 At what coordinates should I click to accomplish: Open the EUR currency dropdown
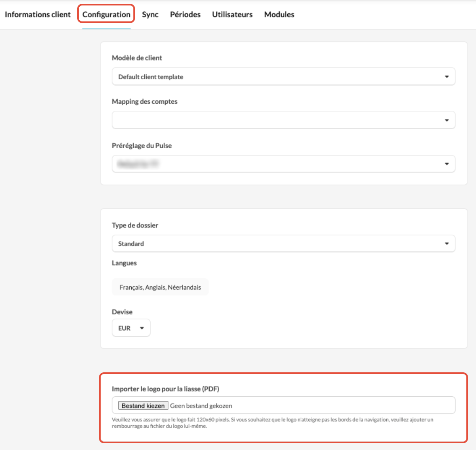coord(131,328)
